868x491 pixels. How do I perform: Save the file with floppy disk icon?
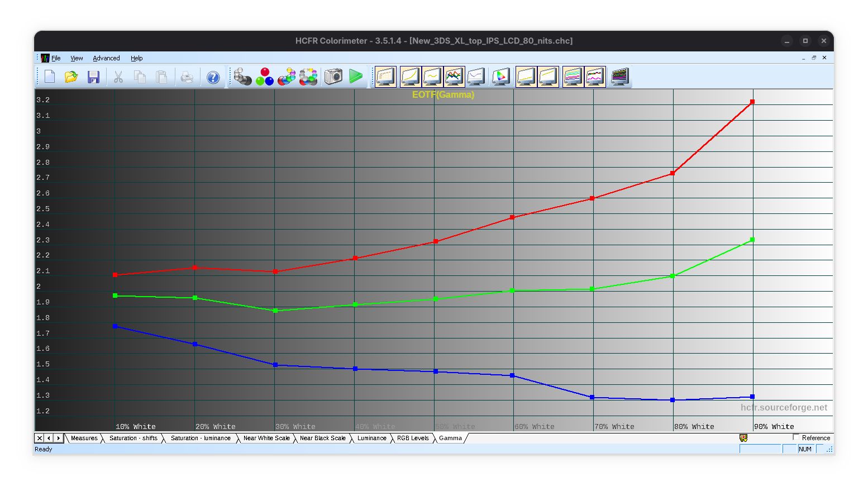93,77
